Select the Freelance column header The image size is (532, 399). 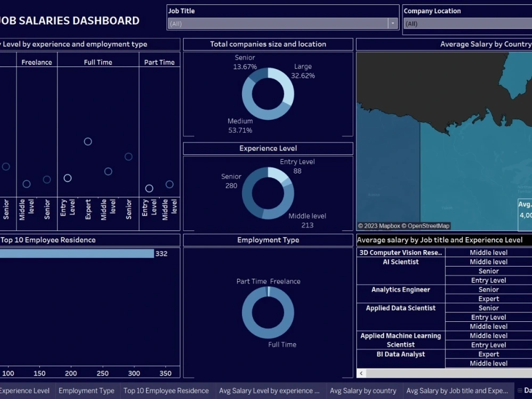point(37,62)
